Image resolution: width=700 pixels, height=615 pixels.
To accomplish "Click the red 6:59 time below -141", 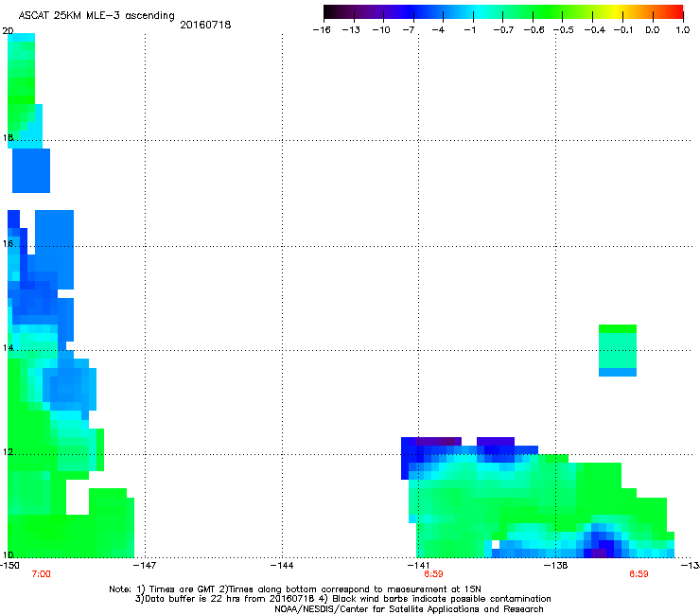I will tap(433, 574).
